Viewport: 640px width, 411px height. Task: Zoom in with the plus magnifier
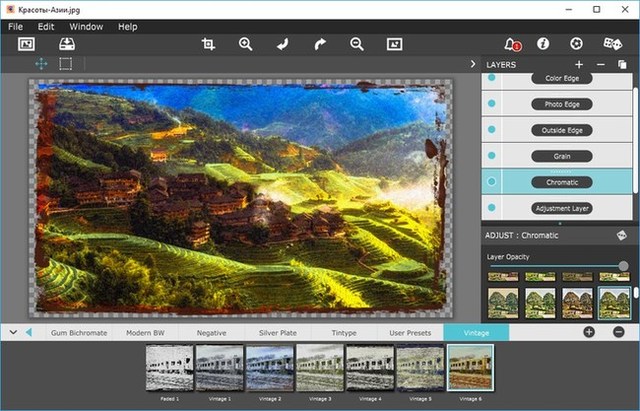tap(245, 44)
